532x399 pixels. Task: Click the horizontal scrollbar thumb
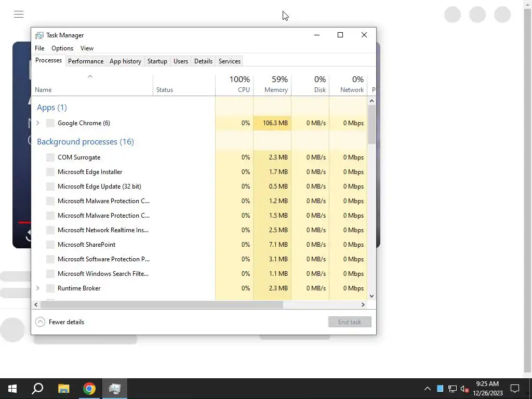coord(162,304)
